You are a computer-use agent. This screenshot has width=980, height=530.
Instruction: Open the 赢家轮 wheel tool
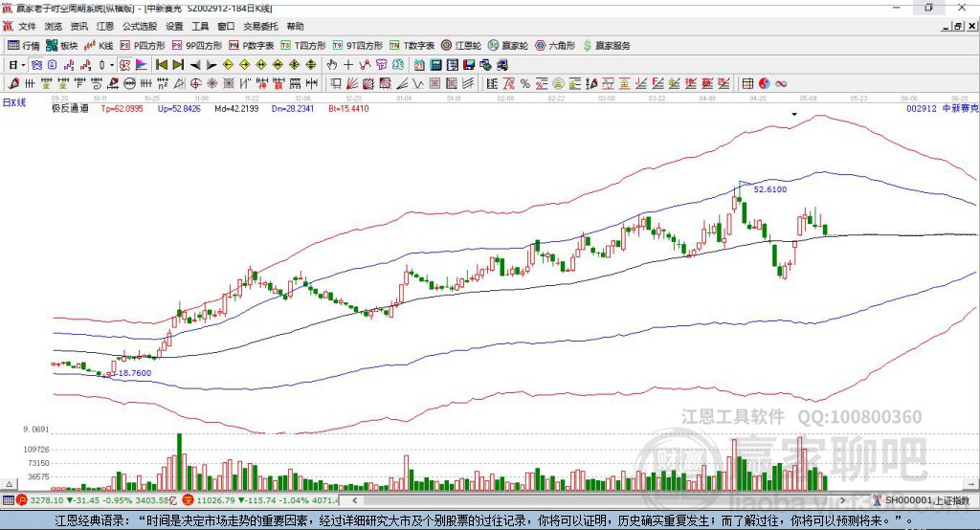508,46
